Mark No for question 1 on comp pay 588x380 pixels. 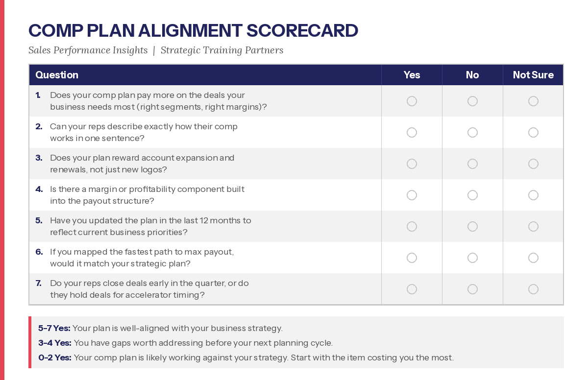coord(472,101)
